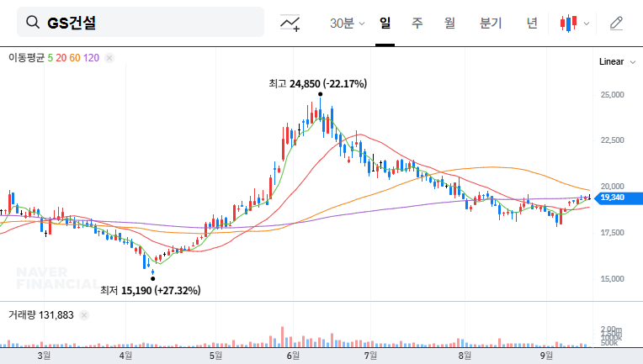Select the 일 daily tab
This screenshot has width=643, height=364.
[385, 23]
